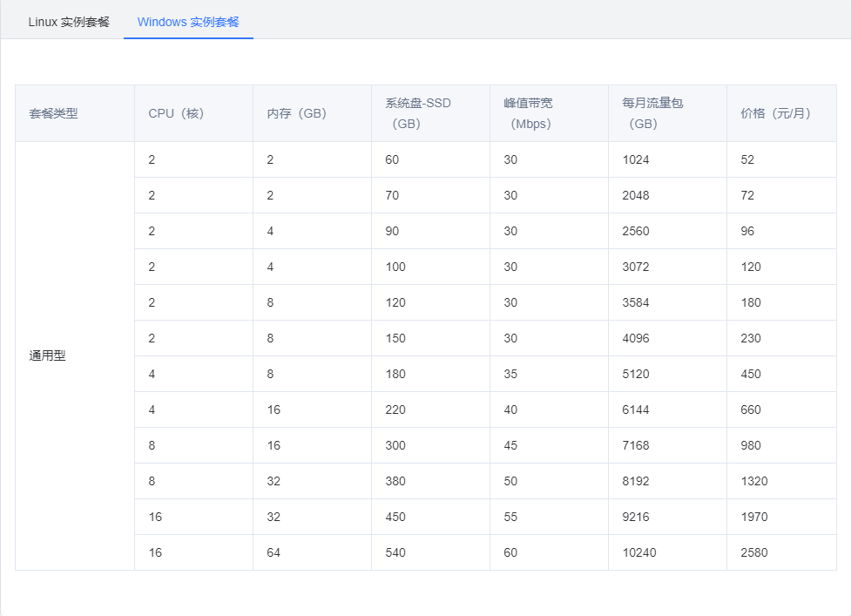
Task: Select the 通用型 package type cell
Action: (48, 355)
